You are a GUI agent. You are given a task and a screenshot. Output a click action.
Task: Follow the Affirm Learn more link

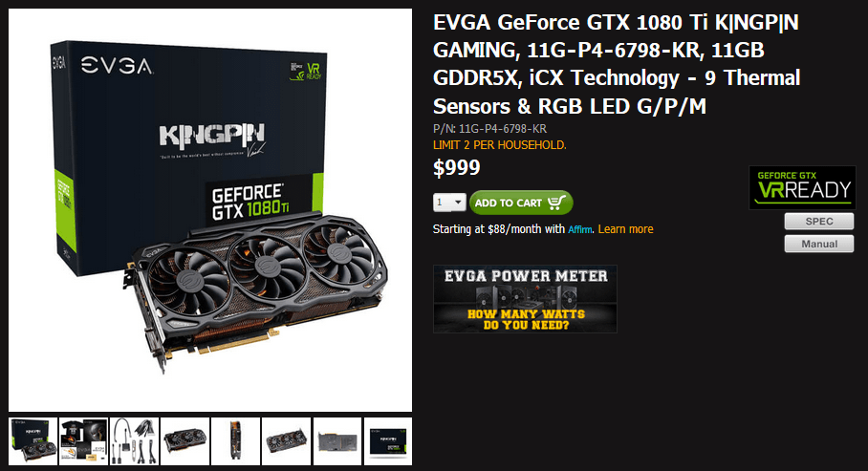[x=625, y=229]
